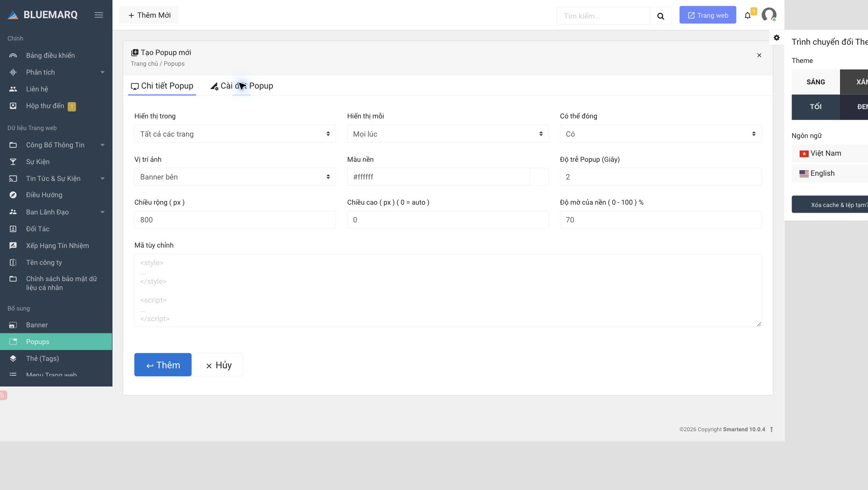Screen dimensions: 868x490
Task: Open the Đối Tác menu item
Action: coord(38,229)
